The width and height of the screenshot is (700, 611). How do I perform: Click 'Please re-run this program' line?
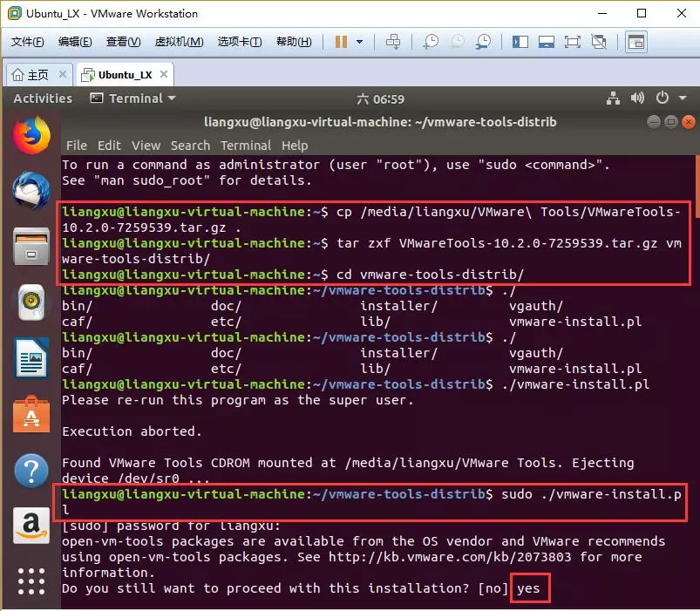coord(238,400)
